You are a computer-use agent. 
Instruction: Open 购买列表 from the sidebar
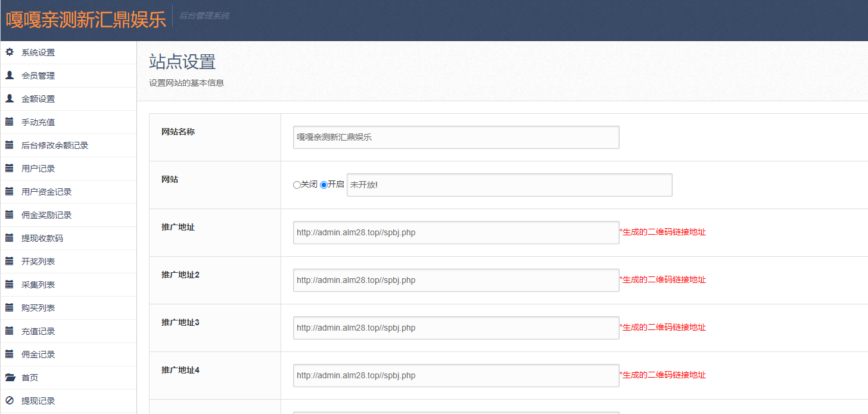[x=38, y=308]
